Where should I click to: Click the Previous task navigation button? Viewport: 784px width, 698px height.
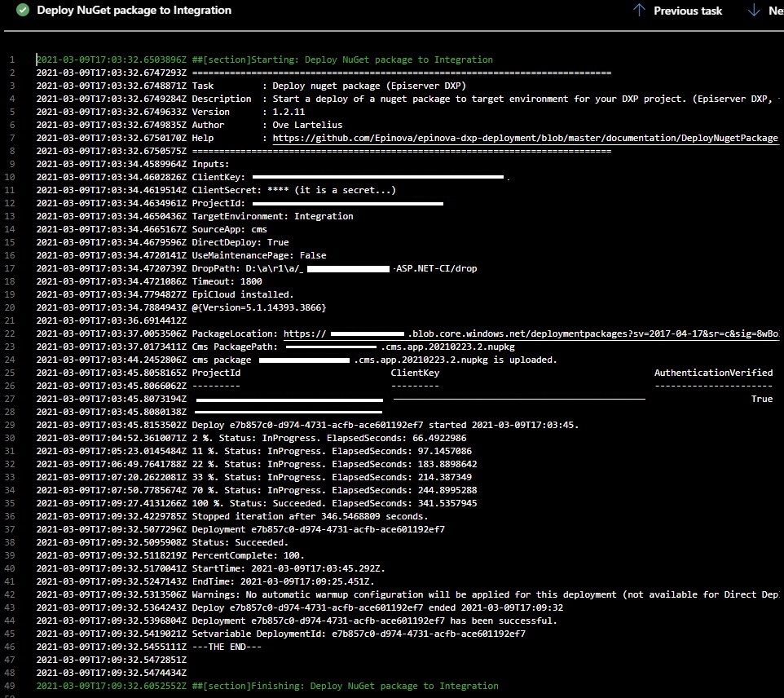pos(677,11)
